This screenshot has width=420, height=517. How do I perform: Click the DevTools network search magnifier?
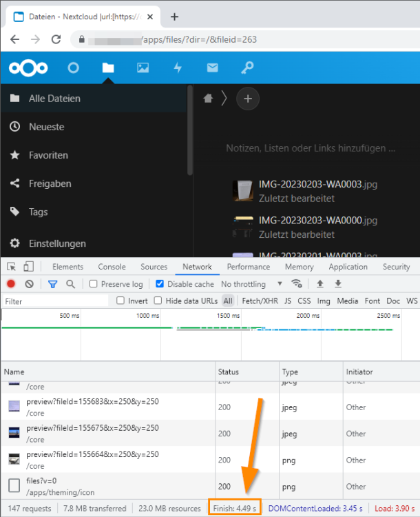pos(70,284)
